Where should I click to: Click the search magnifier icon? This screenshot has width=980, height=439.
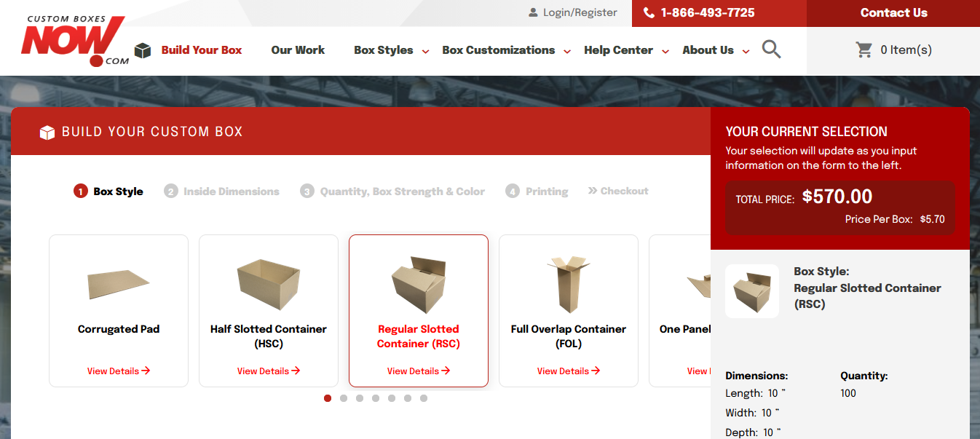771,50
